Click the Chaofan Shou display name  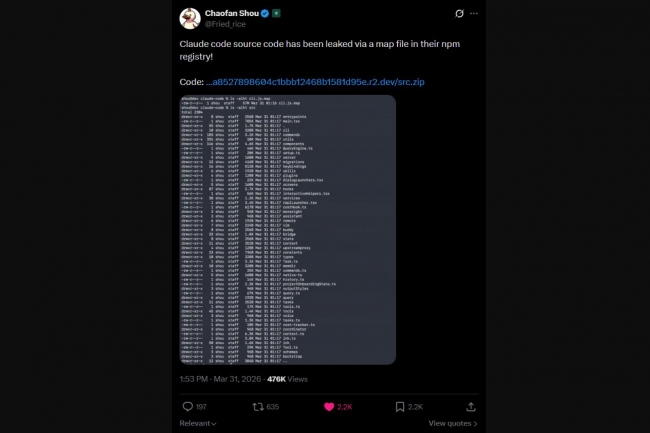233,14
